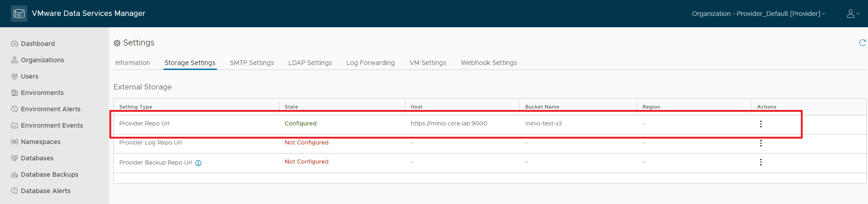Open actions menu for Provider Repo Url

click(760, 124)
